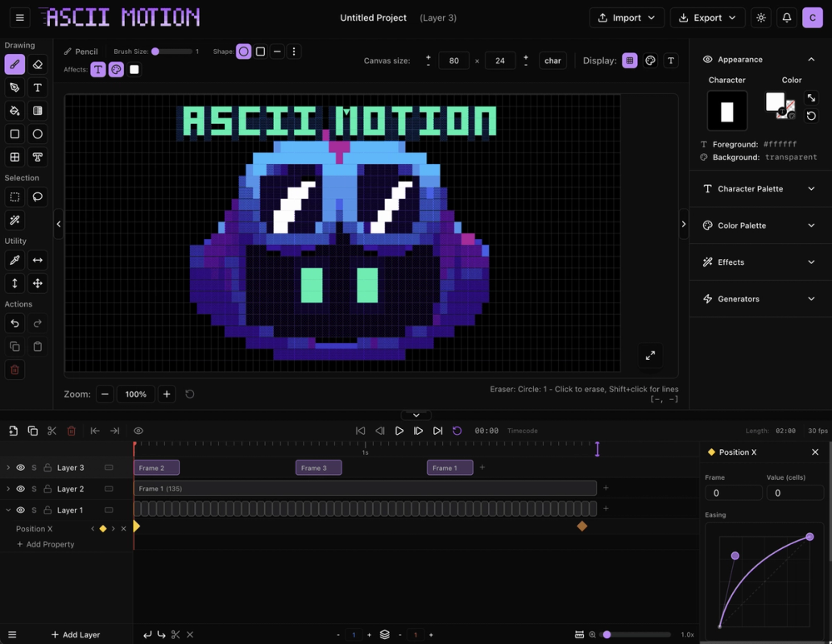This screenshot has width=832, height=644.
Task: Expand Generators section
Action: pyautogui.click(x=760, y=299)
